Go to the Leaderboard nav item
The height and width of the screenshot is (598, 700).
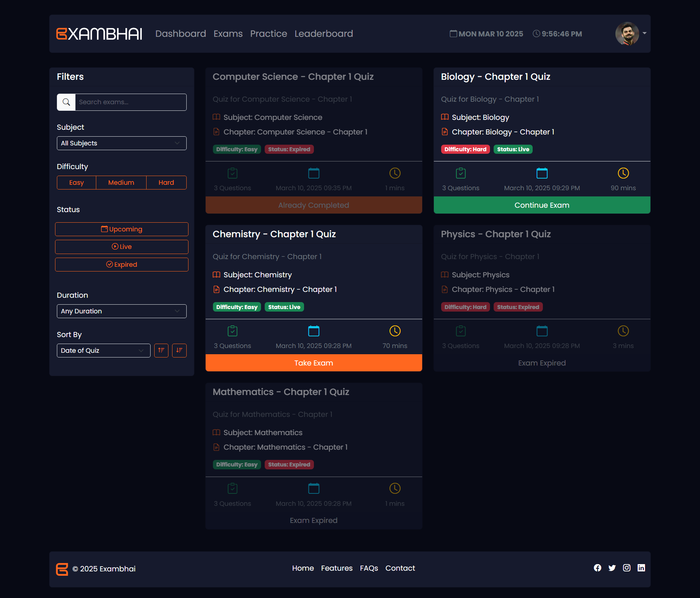point(323,34)
